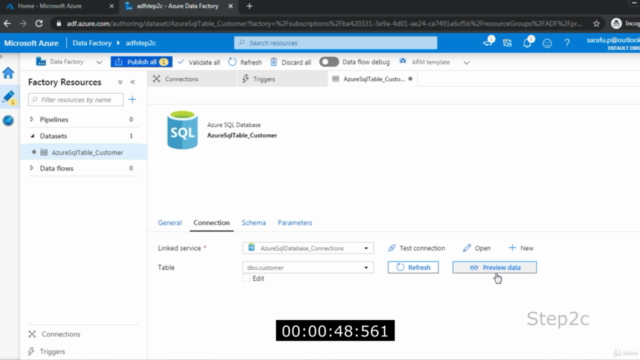Bookmark this page with the star icon
This screenshot has height=360, width=640.
596,24
